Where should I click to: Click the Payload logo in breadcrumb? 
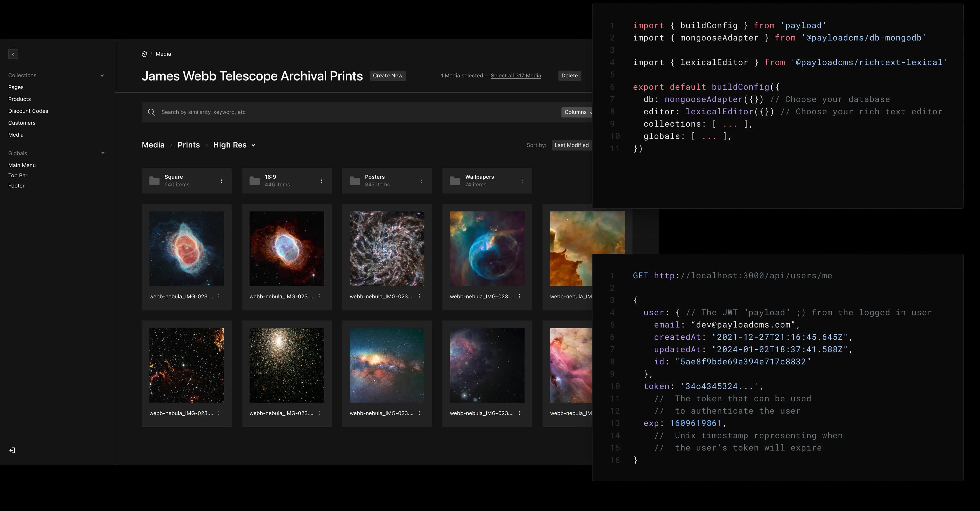tap(145, 54)
